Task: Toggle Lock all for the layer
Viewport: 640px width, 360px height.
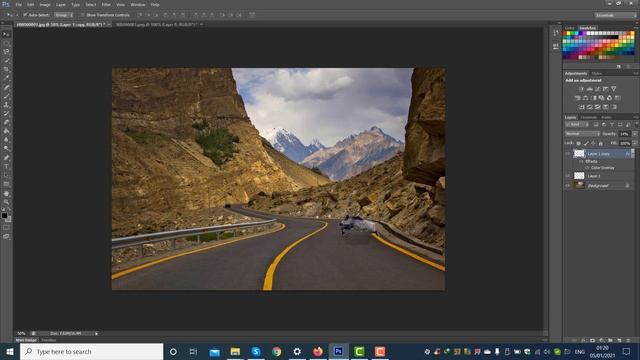Action: [x=600, y=144]
